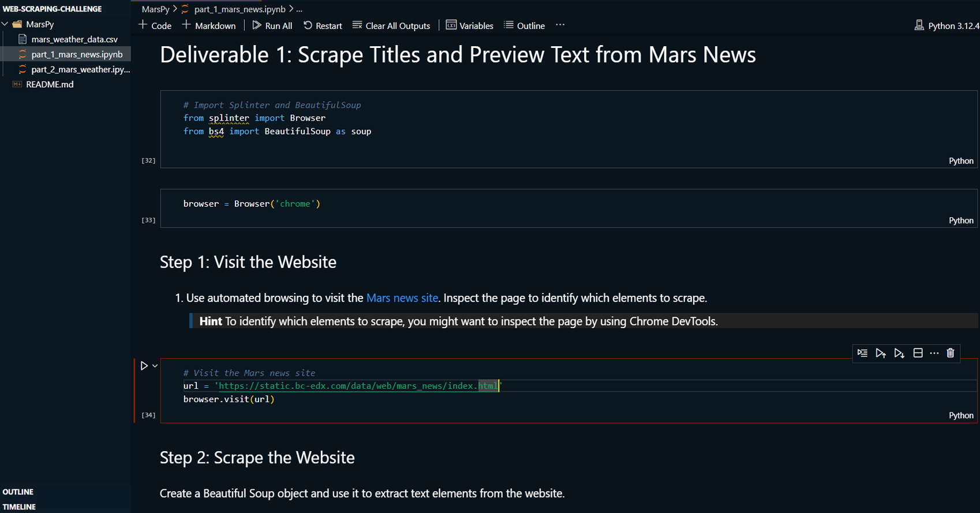Select Python 3.12.4 kernel picker
Image resolution: width=980 pixels, height=513 pixels.
click(947, 25)
